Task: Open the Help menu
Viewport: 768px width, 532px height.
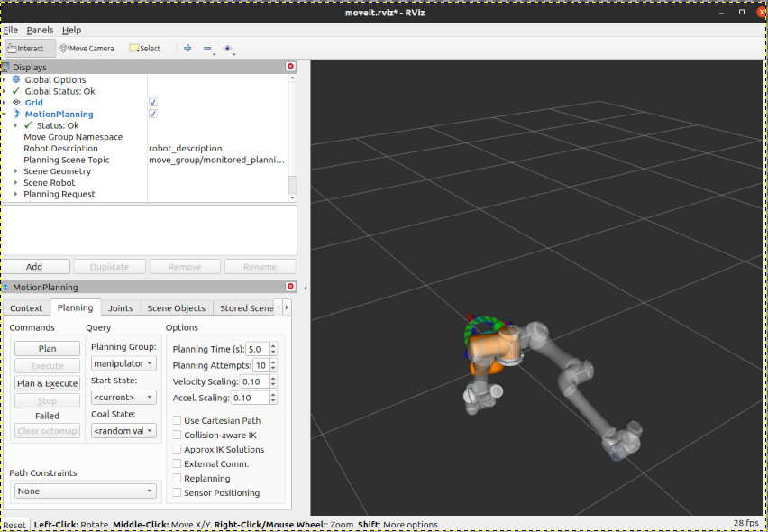Action: tap(71, 30)
